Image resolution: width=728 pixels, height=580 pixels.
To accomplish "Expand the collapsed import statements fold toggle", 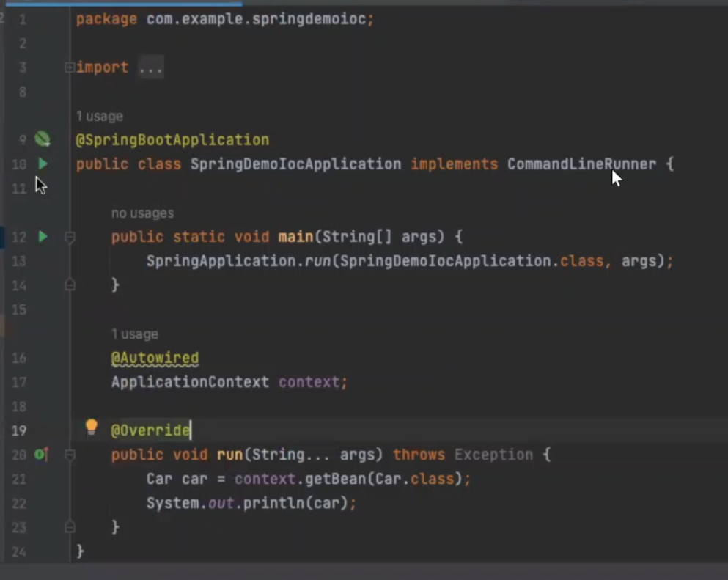I will click(x=70, y=67).
